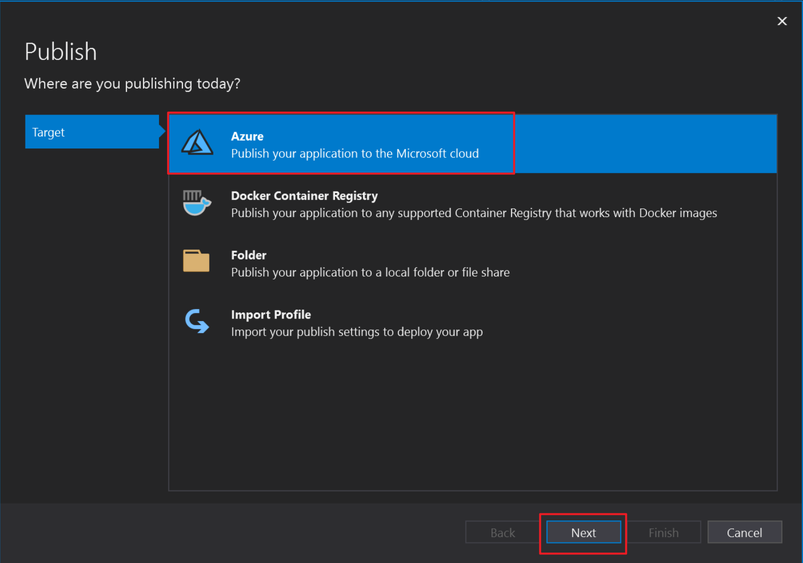The width and height of the screenshot is (803, 563).
Task: Click the Docker whale icon
Action: pos(197,203)
